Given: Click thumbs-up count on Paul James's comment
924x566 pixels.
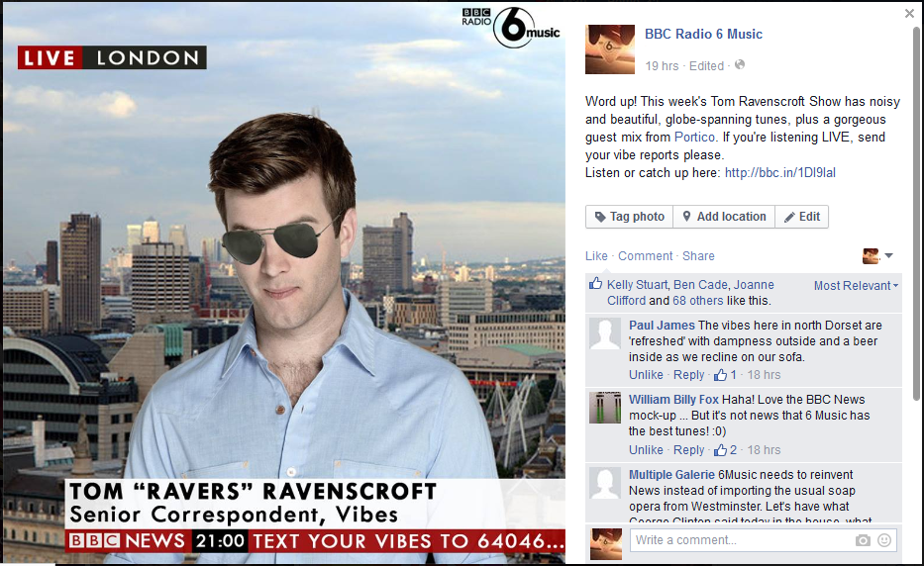Looking at the screenshot, I should [x=725, y=375].
